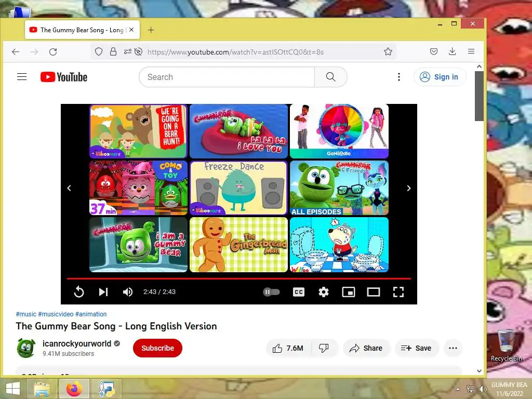Image resolution: width=532 pixels, height=399 pixels.
Task: Click the autoplay blocked icon in address bar
Action: [138, 51]
